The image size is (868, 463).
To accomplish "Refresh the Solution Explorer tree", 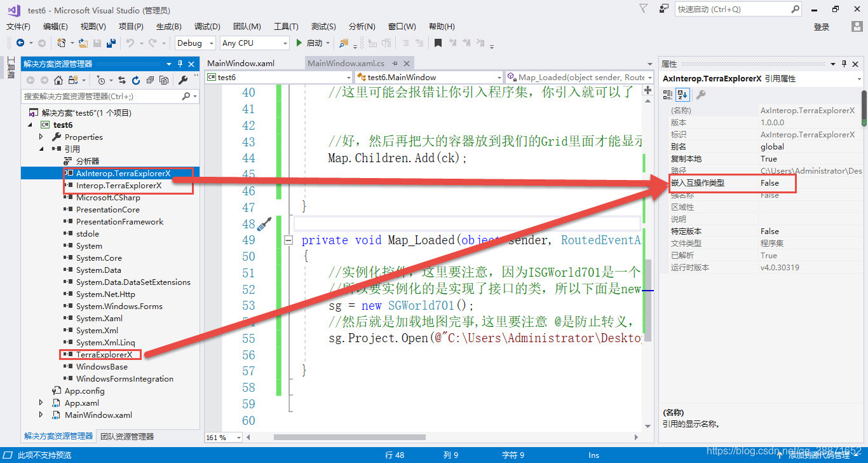I will 136,80.
